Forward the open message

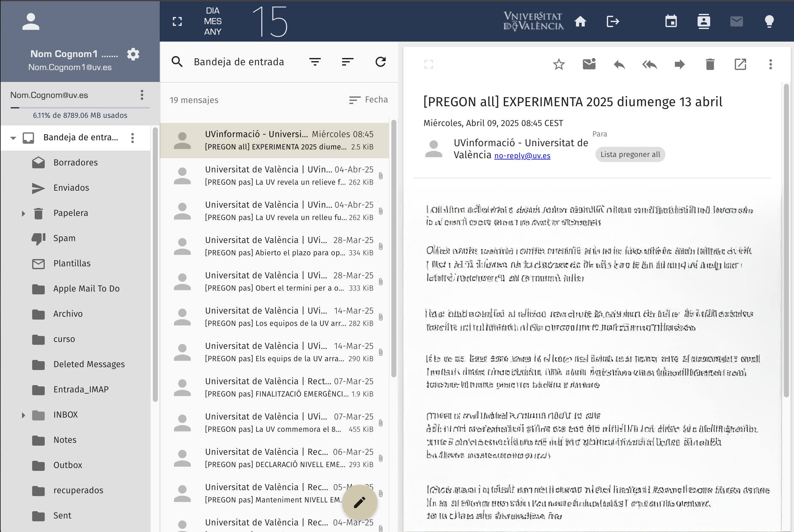(680, 64)
